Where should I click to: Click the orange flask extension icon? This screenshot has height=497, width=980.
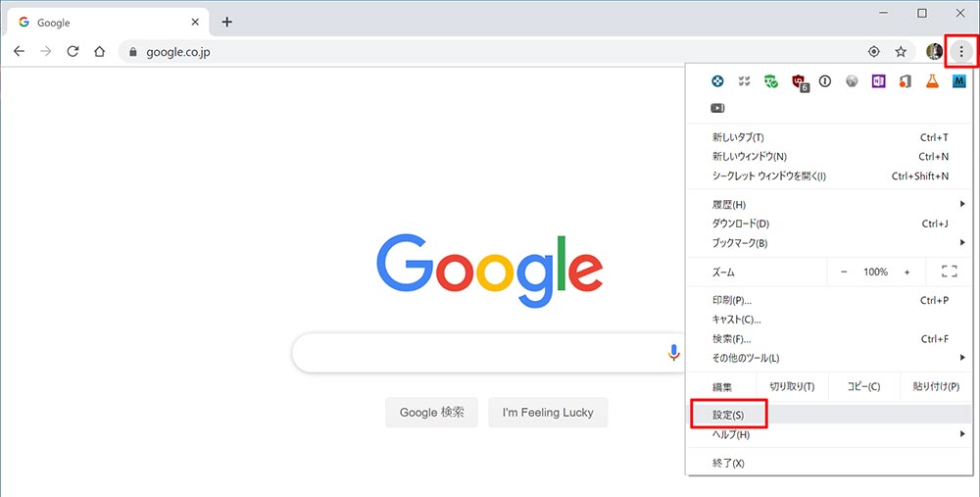coord(932,80)
